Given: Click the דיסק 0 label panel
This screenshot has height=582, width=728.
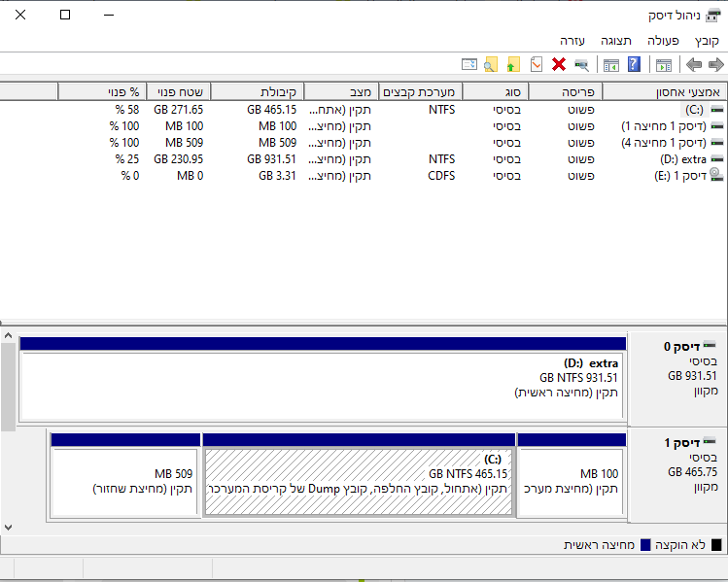Looking at the screenshot, I should 676,378.
